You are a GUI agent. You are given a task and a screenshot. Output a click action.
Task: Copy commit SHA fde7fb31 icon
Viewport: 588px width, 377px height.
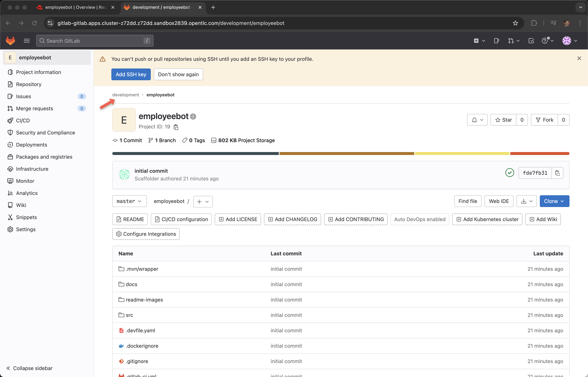(x=557, y=173)
